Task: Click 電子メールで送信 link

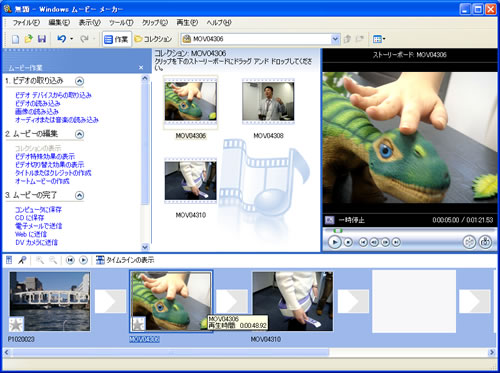Action: click(39, 226)
